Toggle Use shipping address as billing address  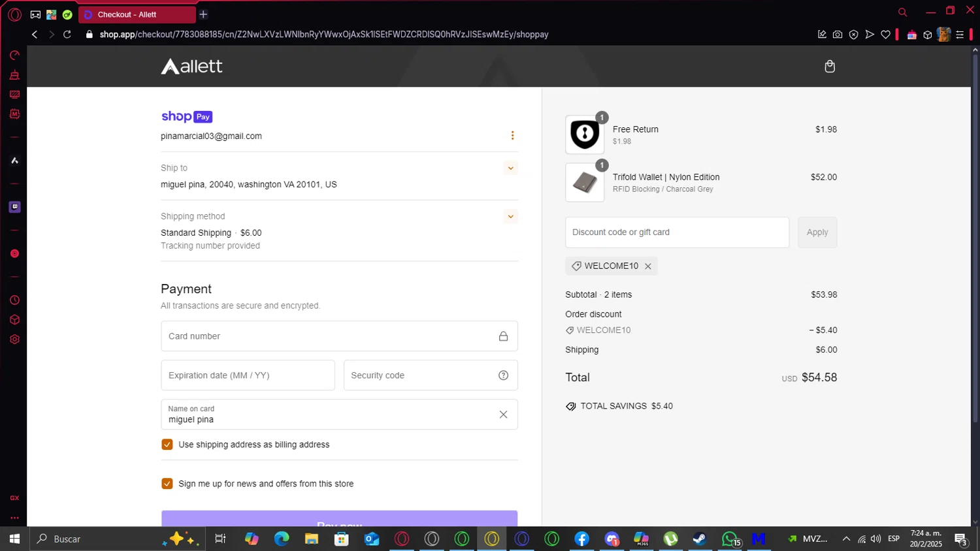coord(167,445)
